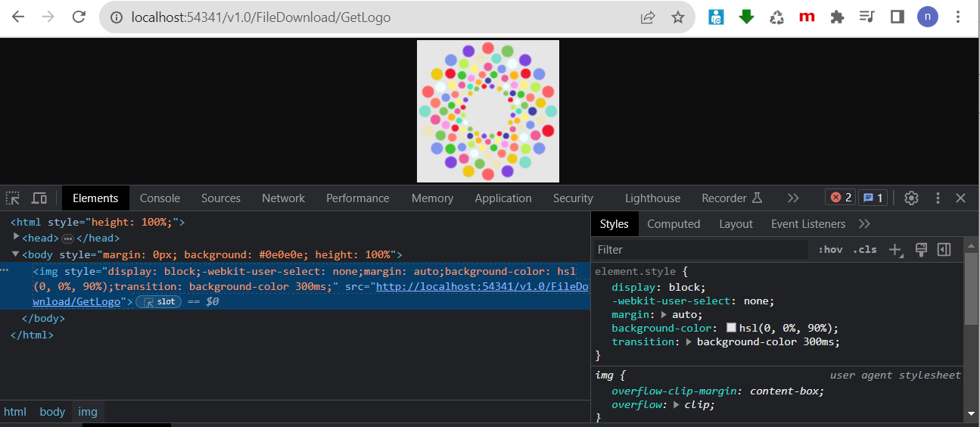Image resolution: width=980 pixels, height=427 pixels.
Task: Click the share page icon in address bar
Action: click(x=648, y=17)
